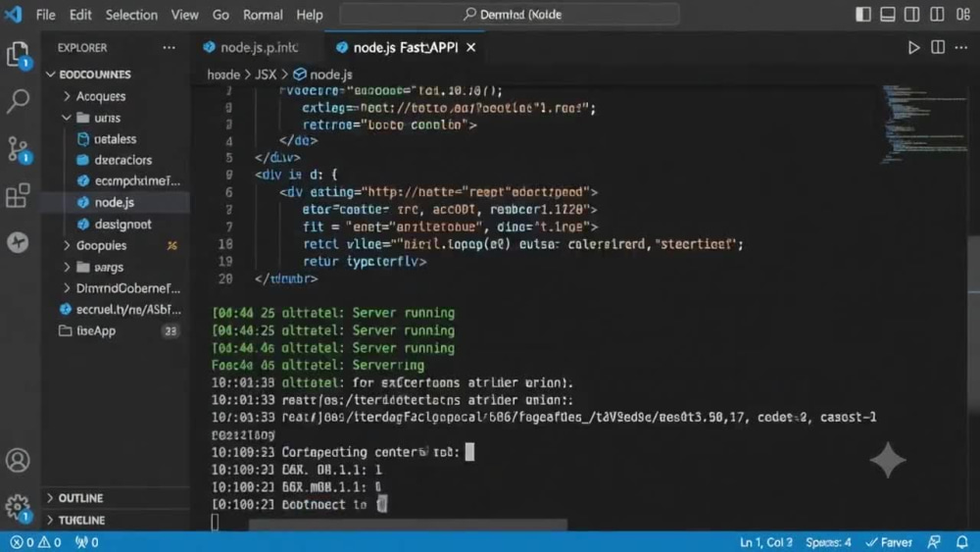Open the Run and Debug view
The image size is (980, 552).
point(18,242)
